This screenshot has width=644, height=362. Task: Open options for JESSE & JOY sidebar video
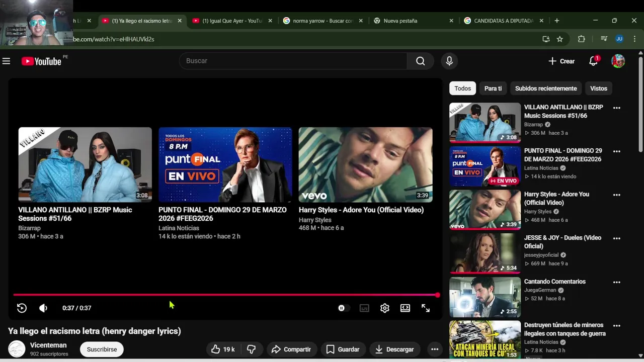tap(617, 238)
